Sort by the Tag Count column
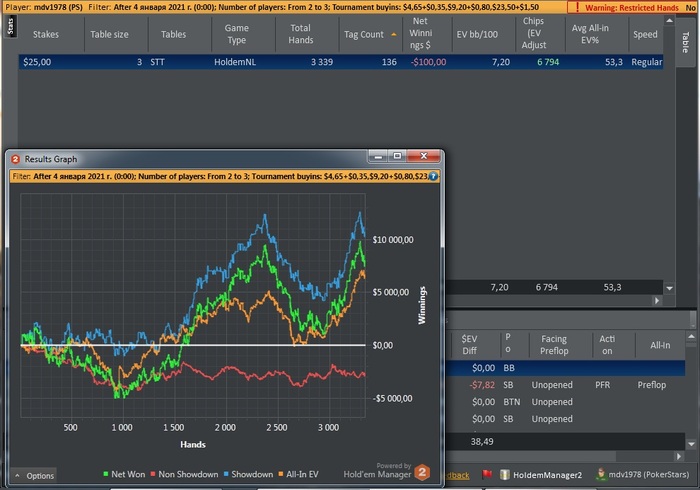This screenshot has height=490, width=700. (x=364, y=34)
